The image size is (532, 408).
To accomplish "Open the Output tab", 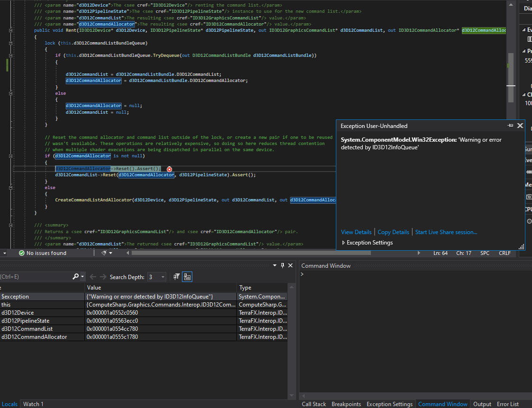I will coord(482,404).
